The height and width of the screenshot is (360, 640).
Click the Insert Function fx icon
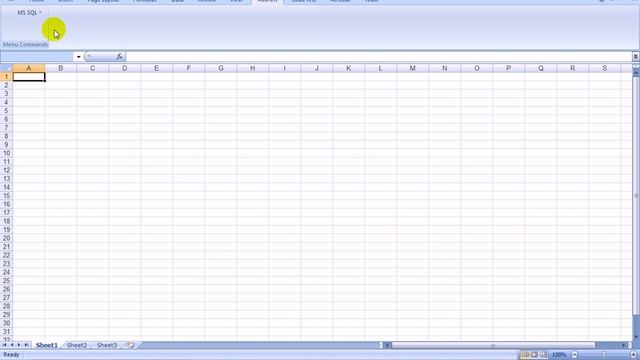click(119, 57)
